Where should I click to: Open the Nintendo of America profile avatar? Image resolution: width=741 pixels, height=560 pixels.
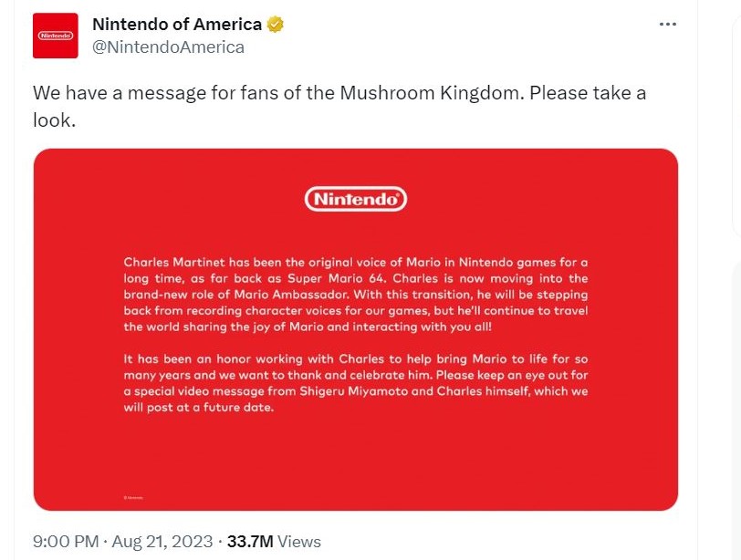click(55, 36)
